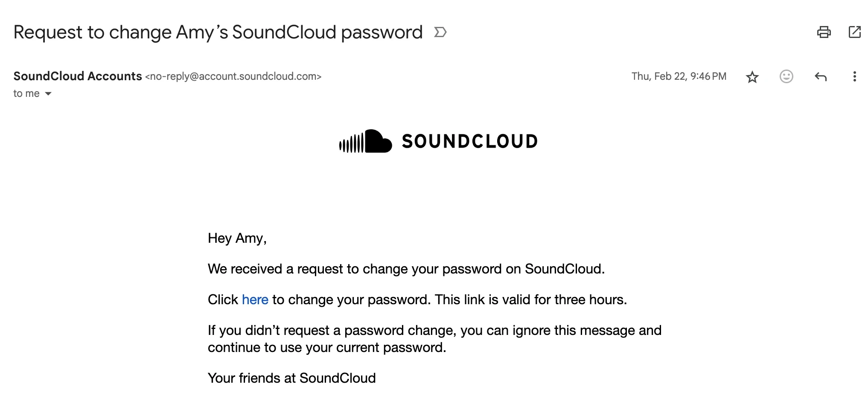Select the no-reply@account.soundcloud.com address
Image resolution: width=868 pixels, height=413 pixels.
pyautogui.click(x=233, y=77)
